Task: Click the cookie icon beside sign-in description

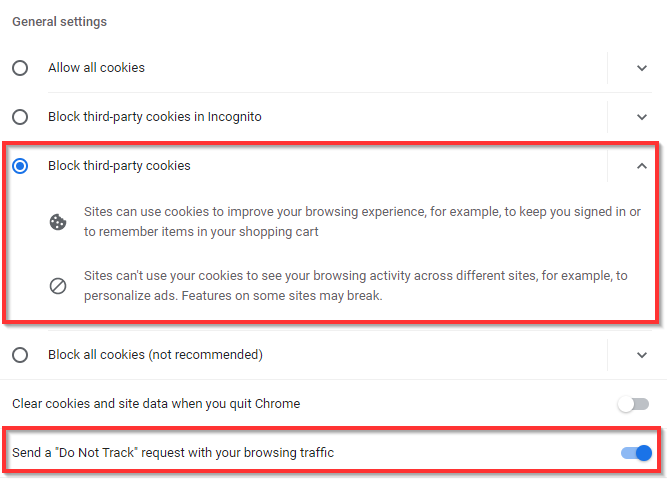Action: 58,223
